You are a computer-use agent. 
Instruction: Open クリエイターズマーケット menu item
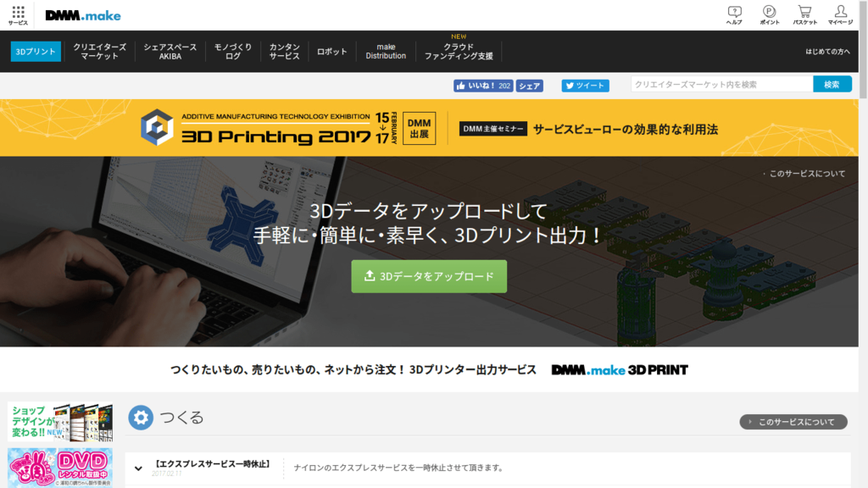pos(100,52)
